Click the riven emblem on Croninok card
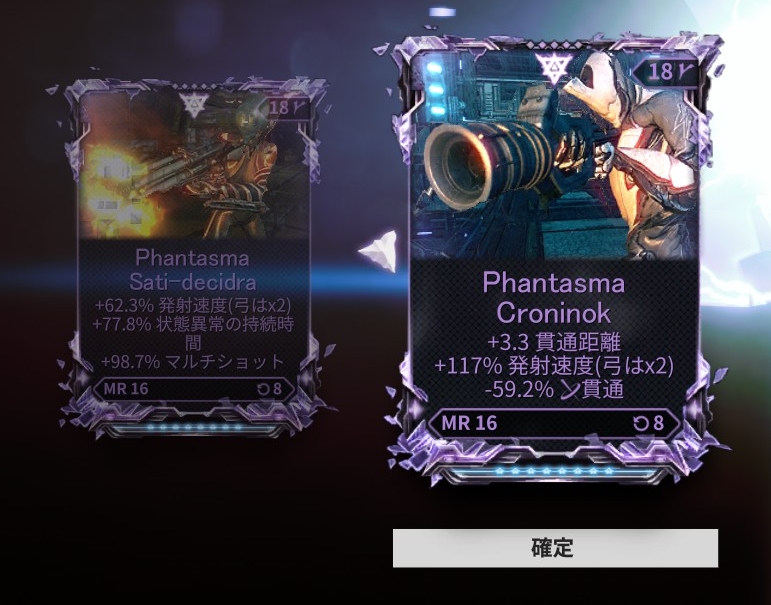771x605 pixels. (554, 65)
